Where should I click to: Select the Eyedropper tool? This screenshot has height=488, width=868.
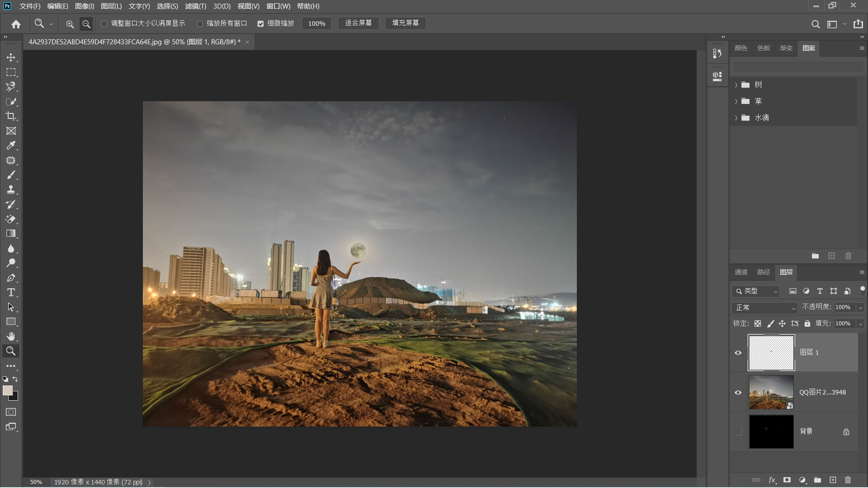pos(11,145)
